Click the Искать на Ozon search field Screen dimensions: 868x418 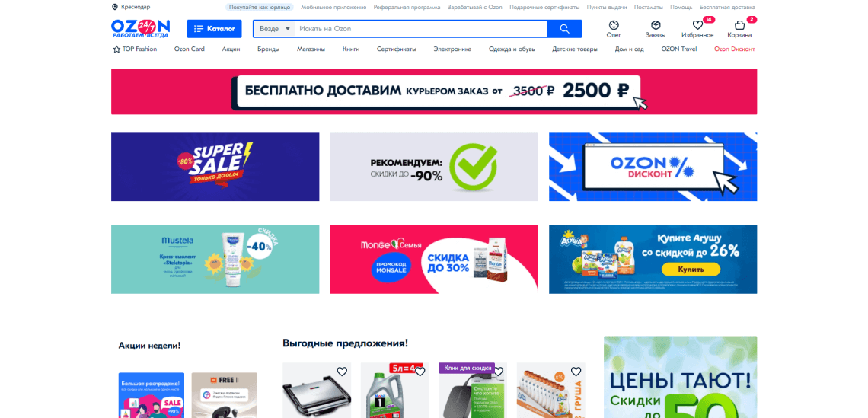click(x=421, y=29)
